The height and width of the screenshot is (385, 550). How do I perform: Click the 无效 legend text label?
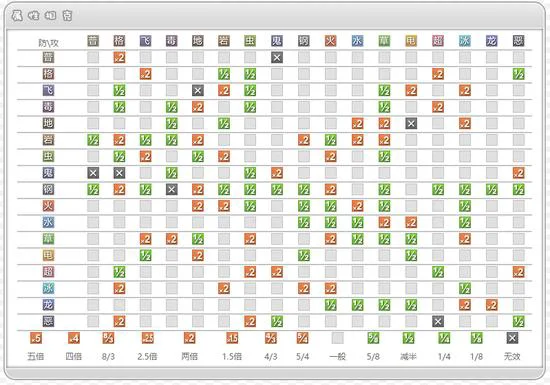(x=512, y=357)
